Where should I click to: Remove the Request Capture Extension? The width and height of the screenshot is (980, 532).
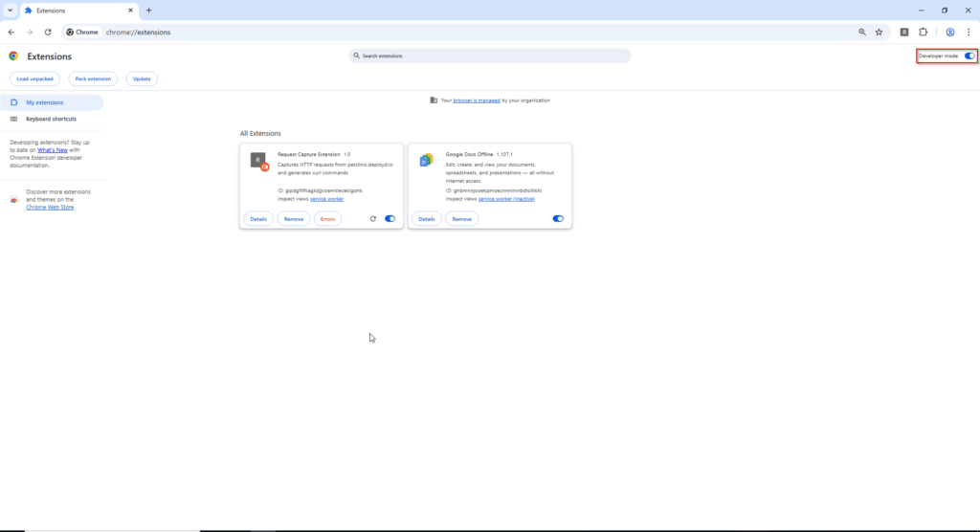[294, 219]
